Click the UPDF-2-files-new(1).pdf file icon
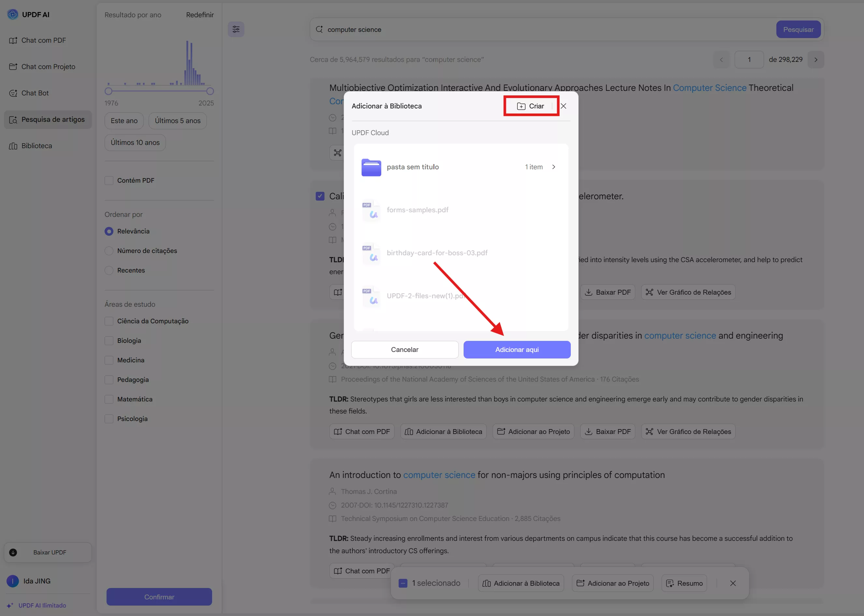The width and height of the screenshot is (864, 616). 371,296
